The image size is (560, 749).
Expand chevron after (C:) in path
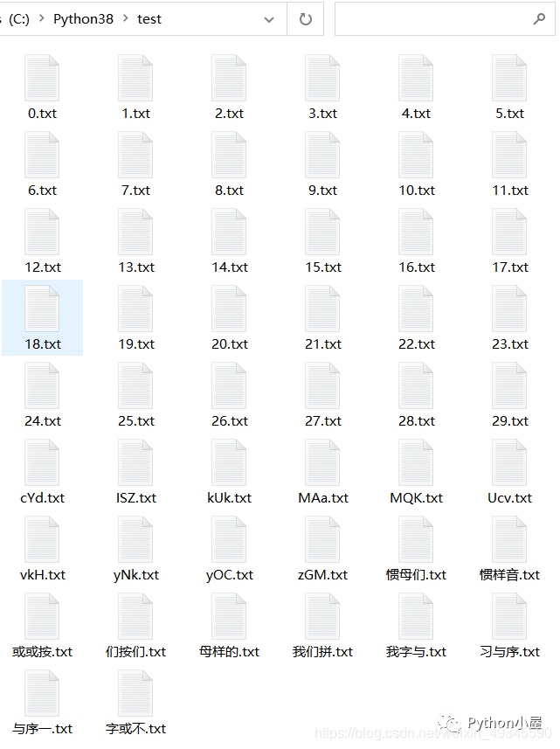[42, 18]
